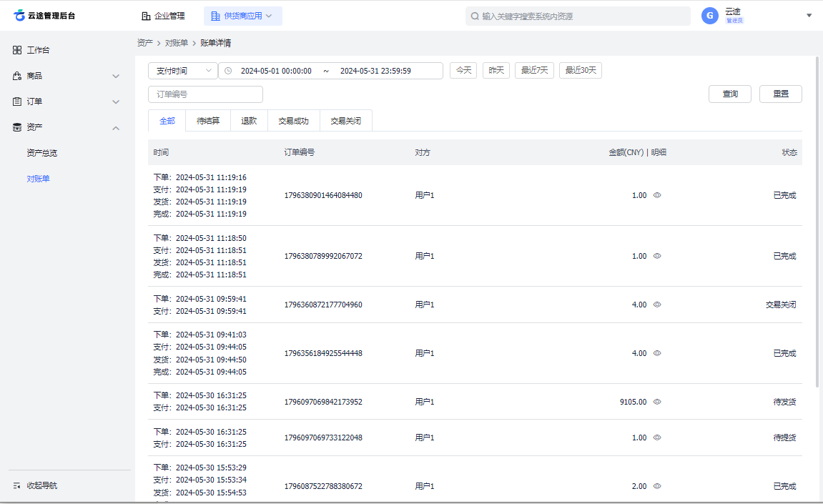Viewport: 823px width, 504px height.
Task: Click the 订单编号 column header
Action: [299, 152]
